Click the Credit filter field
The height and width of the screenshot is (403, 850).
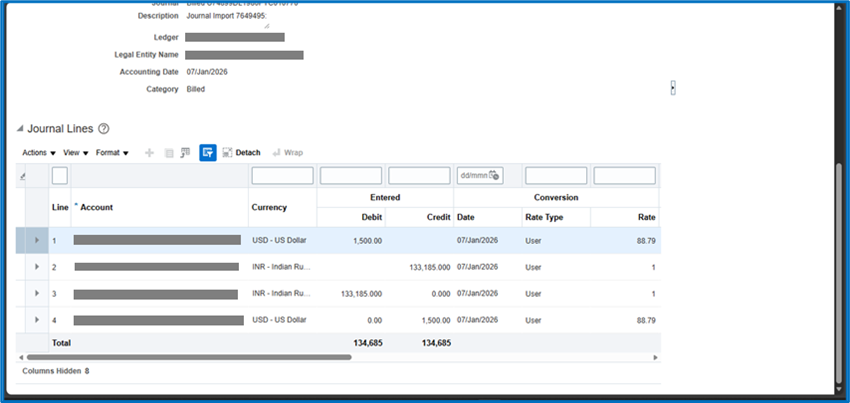(419, 176)
